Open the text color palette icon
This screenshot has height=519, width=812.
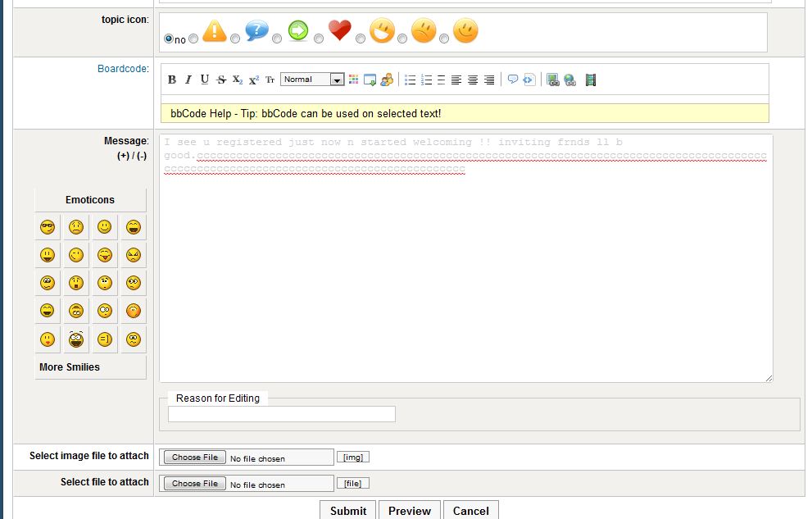354,80
